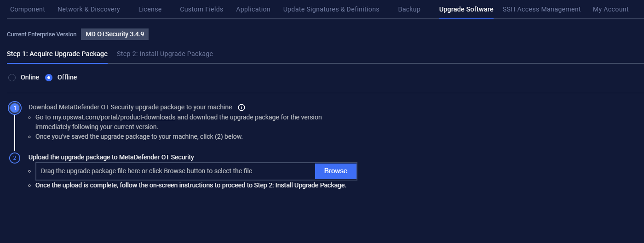Screen dimensions: 644x243
Task: Click 'Download MetaDefender OT Security upgrade package' text
Action: point(130,107)
